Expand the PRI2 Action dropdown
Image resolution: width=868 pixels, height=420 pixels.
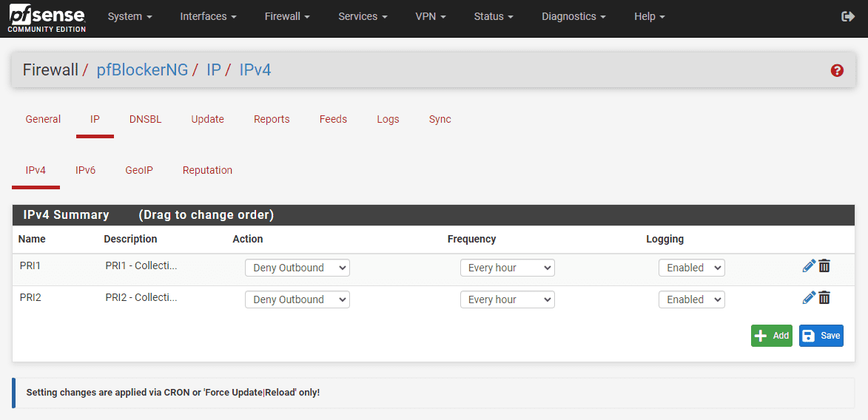pyautogui.click(x=297, y=299)
